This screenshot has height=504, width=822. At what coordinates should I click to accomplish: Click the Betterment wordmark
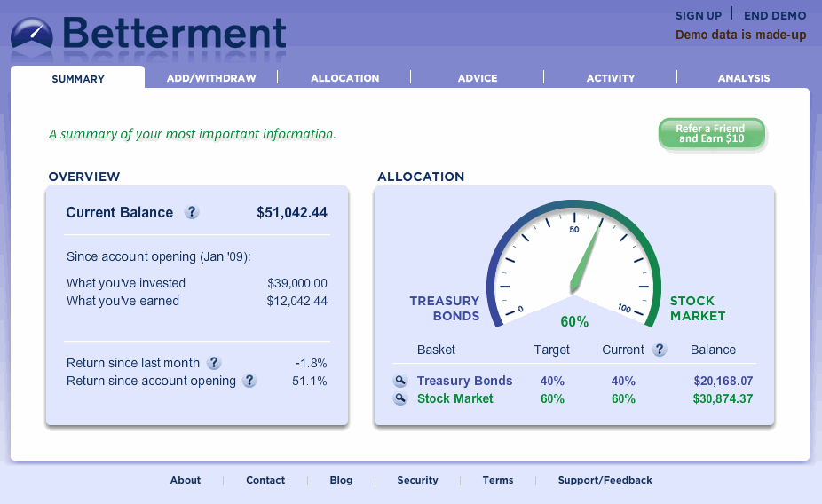pos(175,35)
